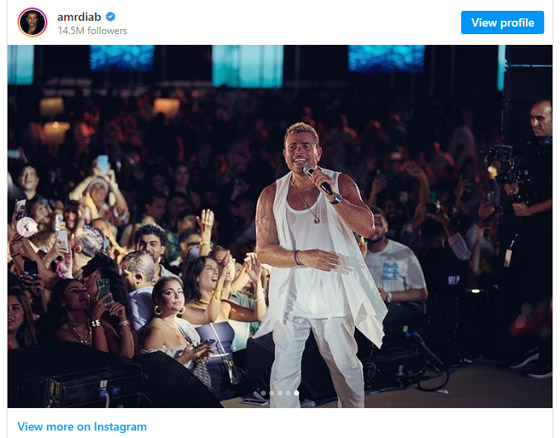Select the active last carousel dot

coord(296,393)
